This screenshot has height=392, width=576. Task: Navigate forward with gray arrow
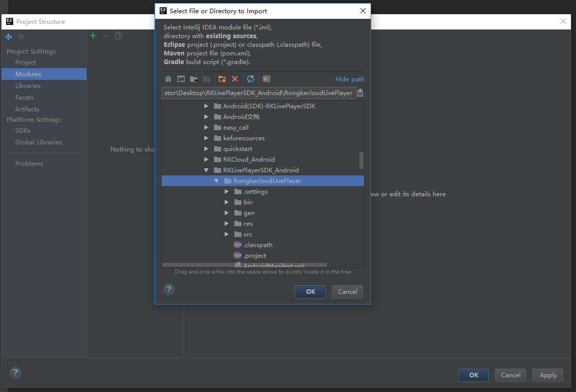[x=21, y=37]
